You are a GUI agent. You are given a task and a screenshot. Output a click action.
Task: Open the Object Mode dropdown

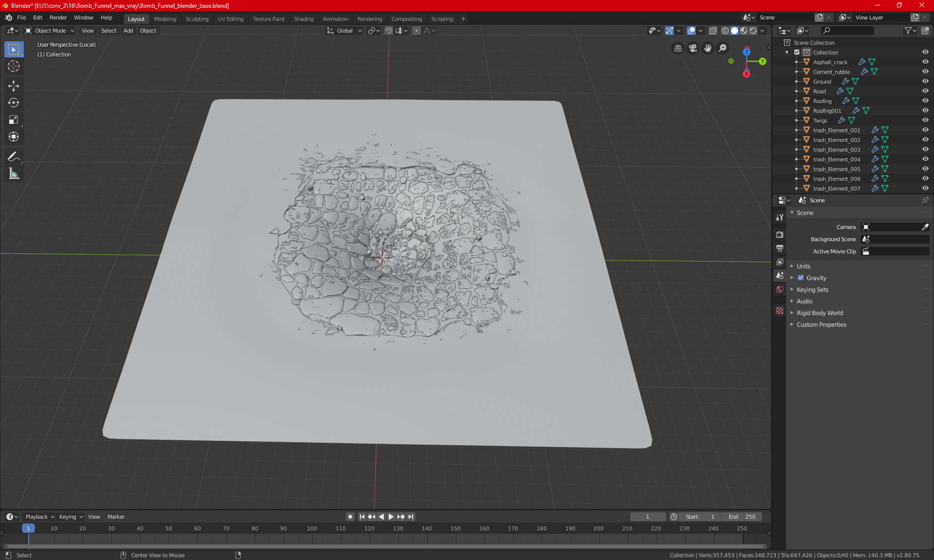50,31
